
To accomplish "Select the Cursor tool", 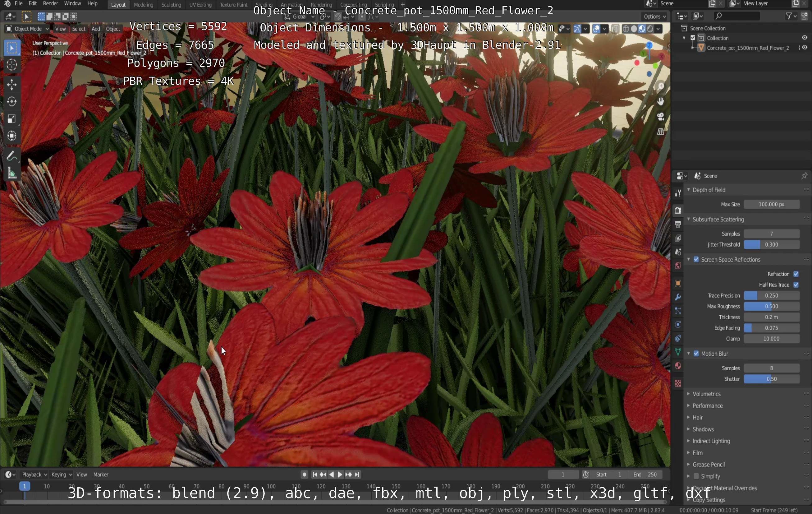I will point(12,65).
